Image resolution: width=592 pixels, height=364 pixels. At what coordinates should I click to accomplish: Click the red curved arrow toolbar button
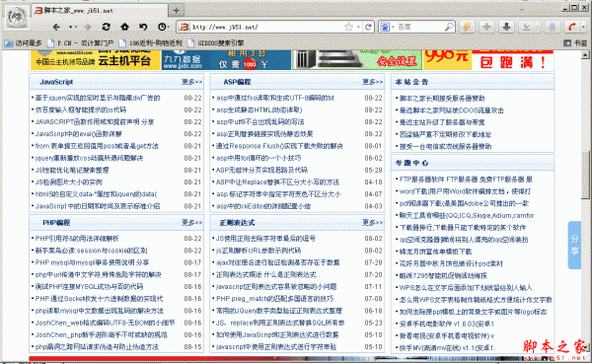pos(572,27)
